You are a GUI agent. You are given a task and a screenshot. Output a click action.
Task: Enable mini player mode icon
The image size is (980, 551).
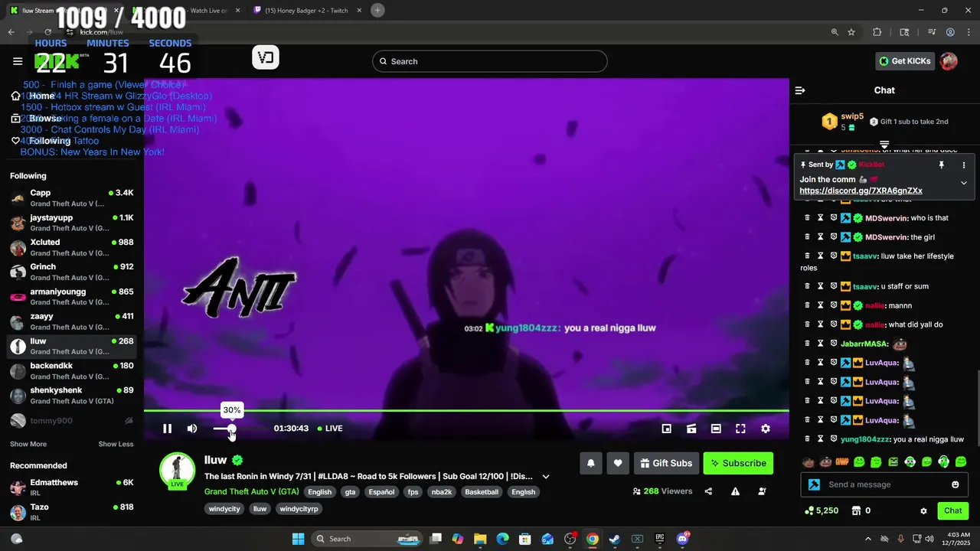coord(667,429)
